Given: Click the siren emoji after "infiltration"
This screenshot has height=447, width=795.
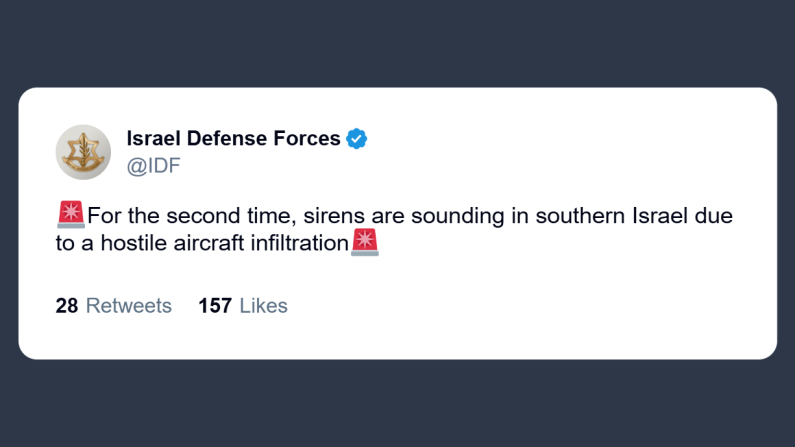Looking at the screenshot, I should pos(365,242).
